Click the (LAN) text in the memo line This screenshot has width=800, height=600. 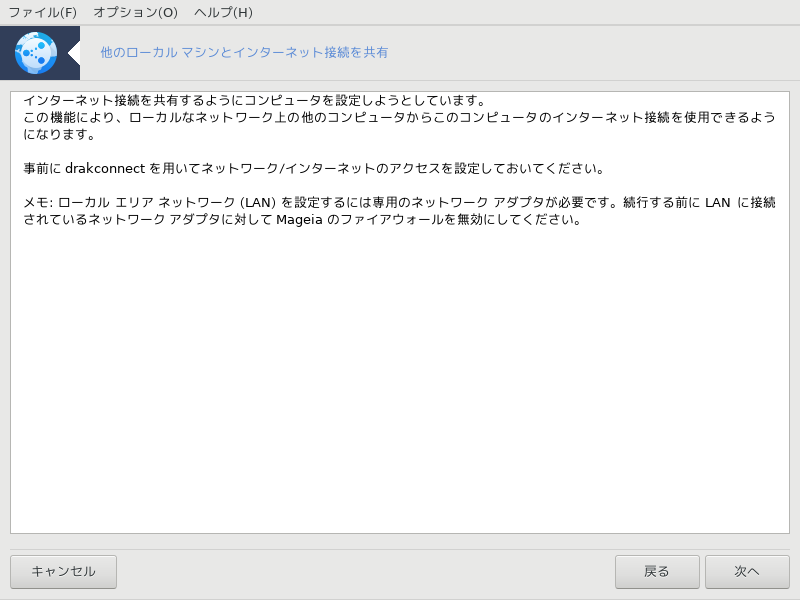[258, 203]
